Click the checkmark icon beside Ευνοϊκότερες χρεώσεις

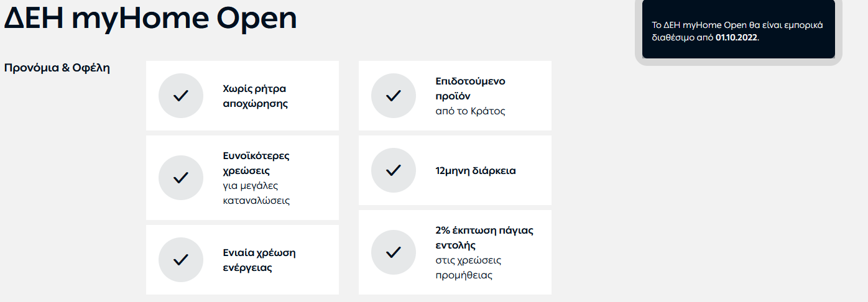tap(181, 178)
